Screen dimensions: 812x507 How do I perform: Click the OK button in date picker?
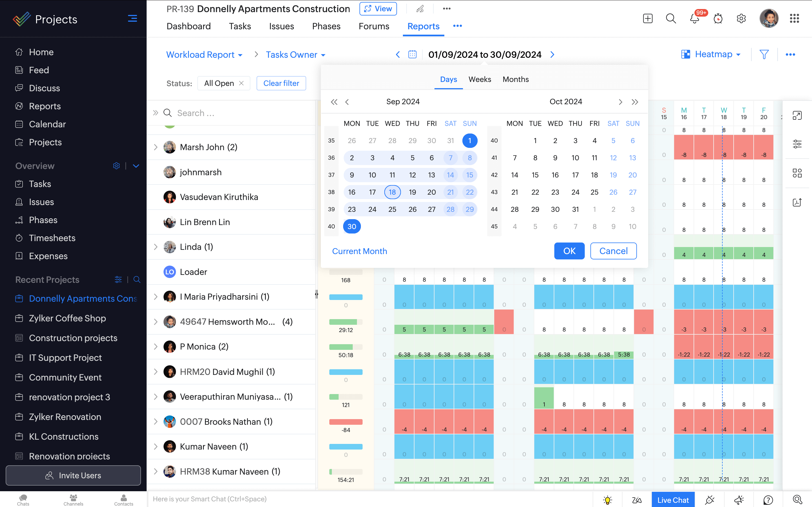569,251
